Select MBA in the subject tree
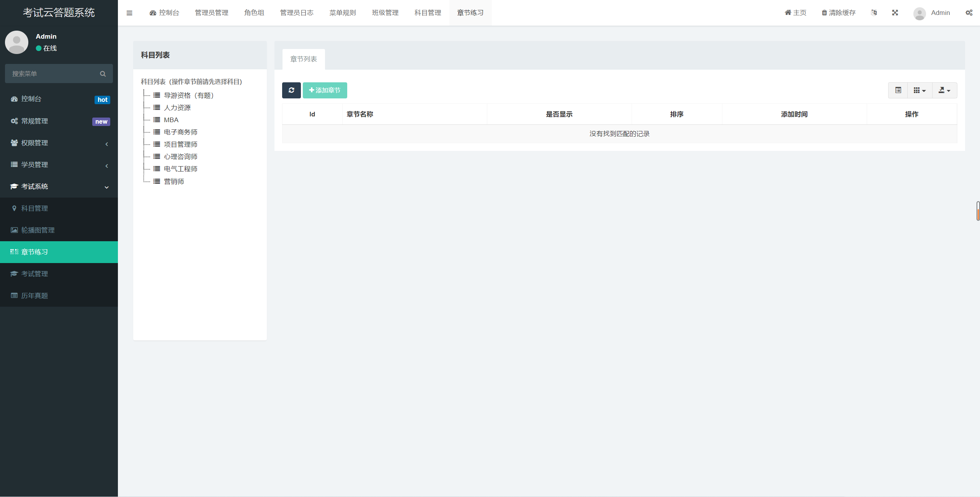980x497 pixels. [x=171, y=120]
